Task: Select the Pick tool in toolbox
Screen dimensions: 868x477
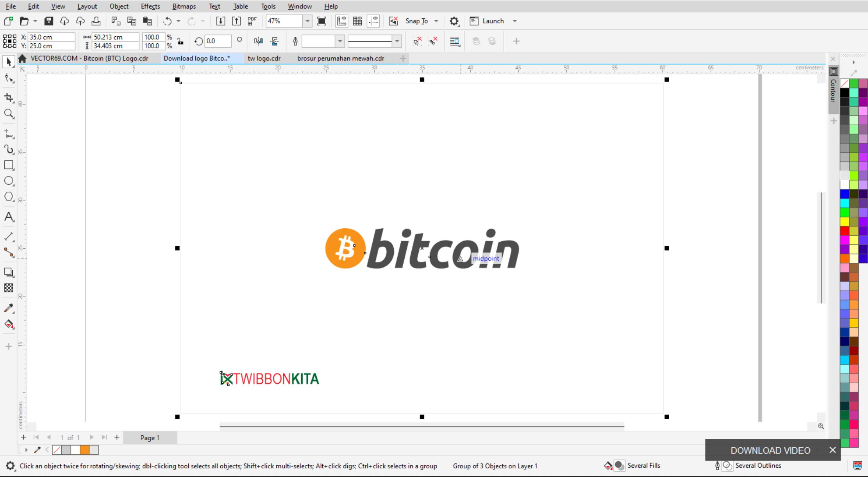Action: (9, 62)
